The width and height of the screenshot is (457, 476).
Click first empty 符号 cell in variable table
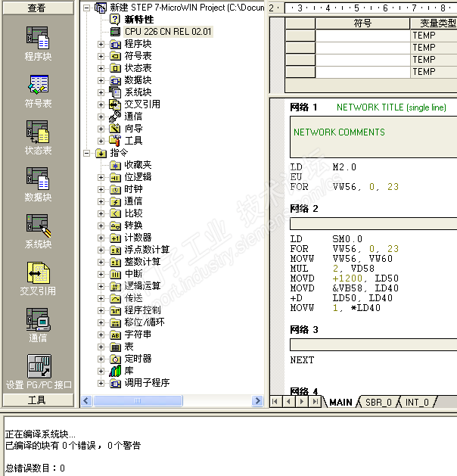[x=362, y=36]
